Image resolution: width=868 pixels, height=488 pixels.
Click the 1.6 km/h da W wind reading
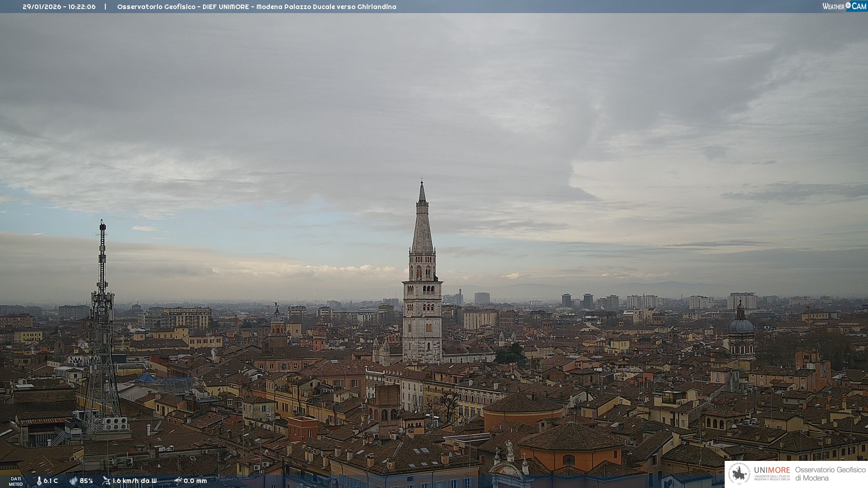pyautogui.click(x=134, y=481)
